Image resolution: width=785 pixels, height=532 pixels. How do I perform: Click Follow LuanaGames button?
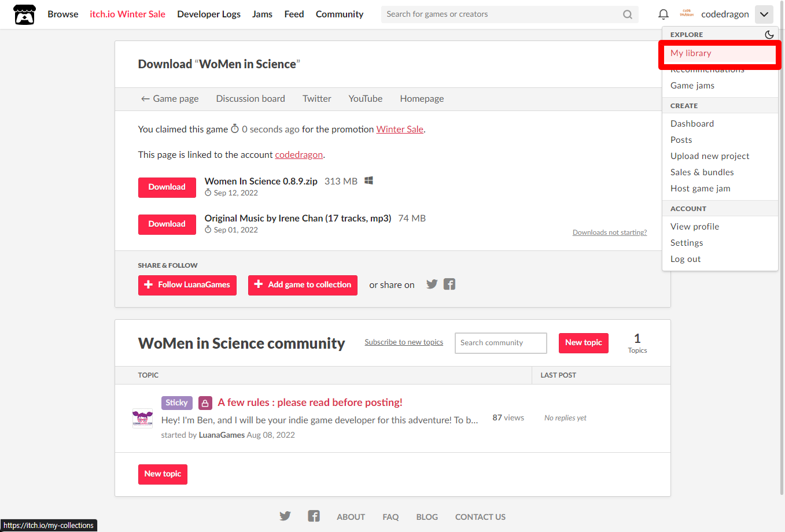coord(187,285)
